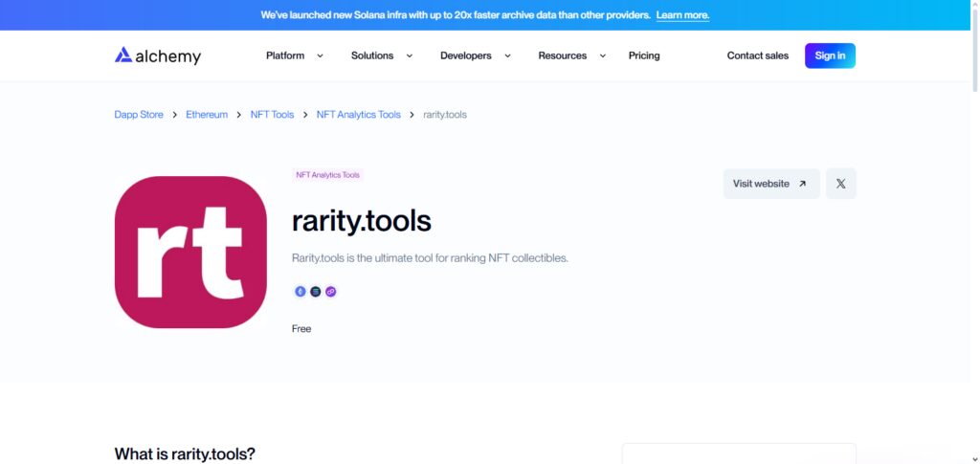Open the Pricing page
This screenshot has width=980, height=464.
pyautogui.click(x=644, y=55)
